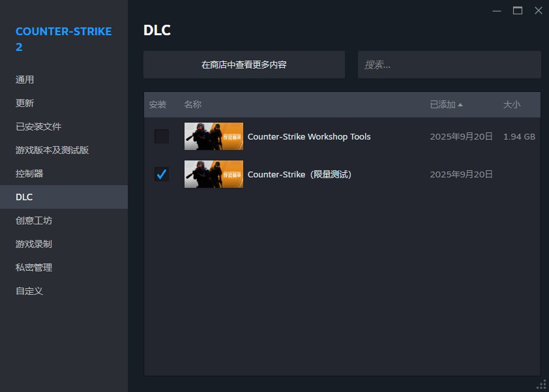Maximize the properties window
This screenshot has width=549, height=392.
coord(518,10)
